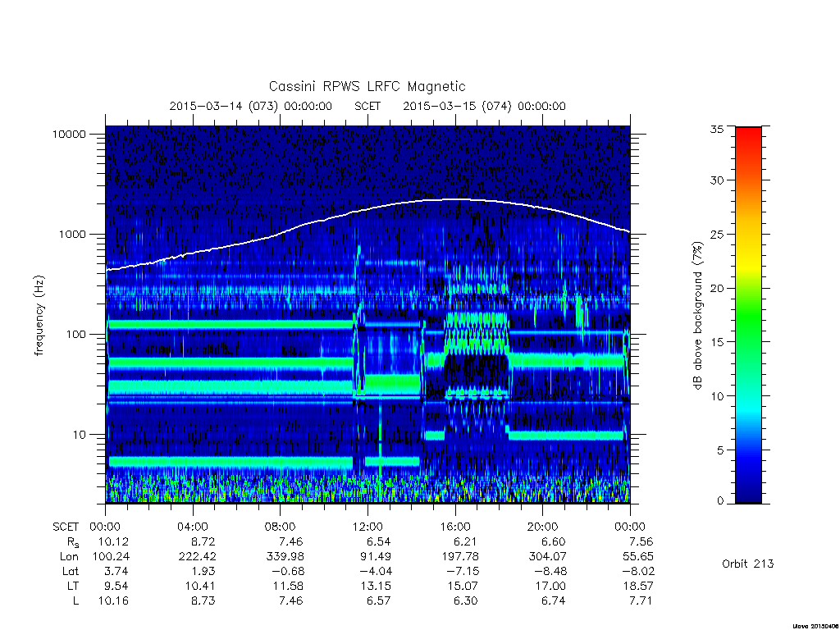Click the 'frequency (Hz)' axis label
Viewport: 840px width, 630px height.
point(39,316)
